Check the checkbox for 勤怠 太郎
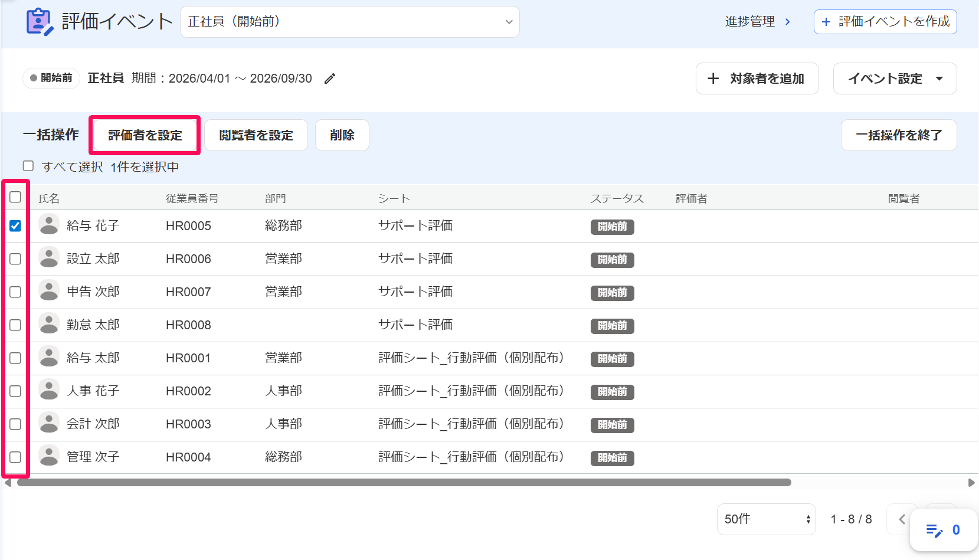This screenshot has width=979, height=560. coord(15,325)
